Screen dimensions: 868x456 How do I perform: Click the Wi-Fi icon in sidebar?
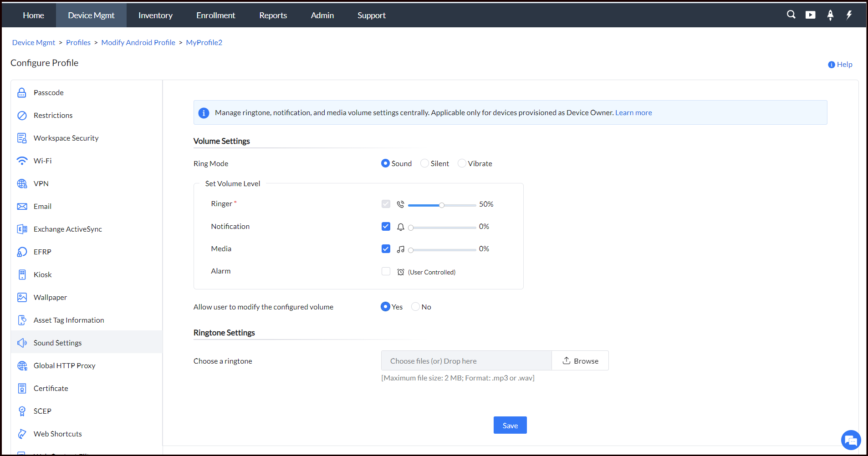pyautogui.click(x=22, y=161)
